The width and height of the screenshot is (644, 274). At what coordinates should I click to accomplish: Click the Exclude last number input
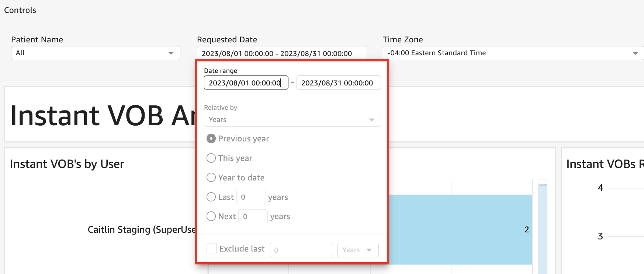(301, 250)
